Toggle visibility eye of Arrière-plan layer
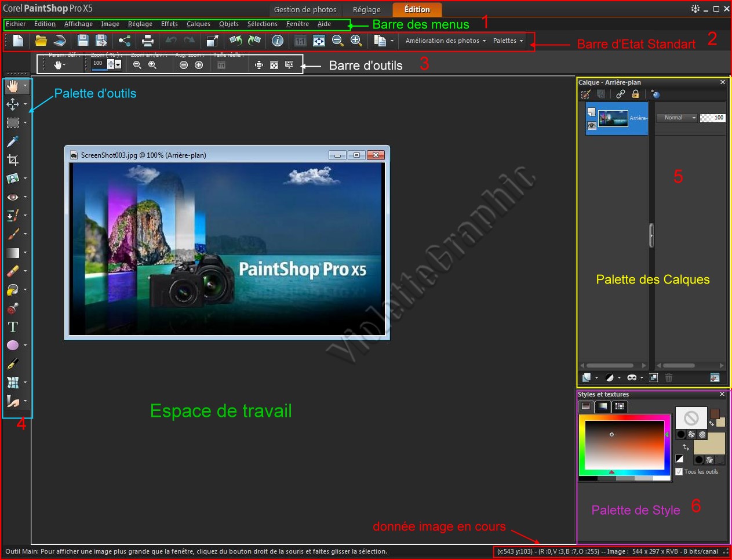Image resolution: width=732 pixels, height=560 pixels. coord(592,126)
